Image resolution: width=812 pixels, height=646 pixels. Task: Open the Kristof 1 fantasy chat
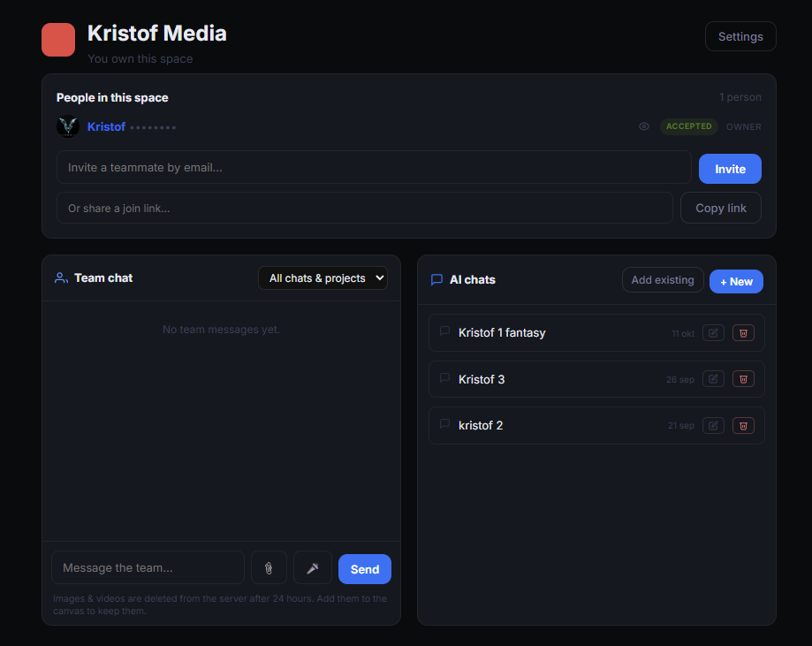point(596,332)
